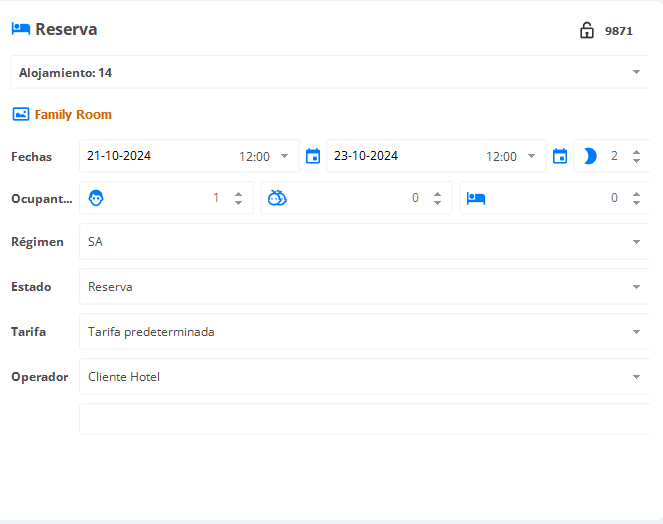Open the check-out date calendar icon
Image resolution: width=663 pixels, height=524 pixels.
click(x=560, y=156)
